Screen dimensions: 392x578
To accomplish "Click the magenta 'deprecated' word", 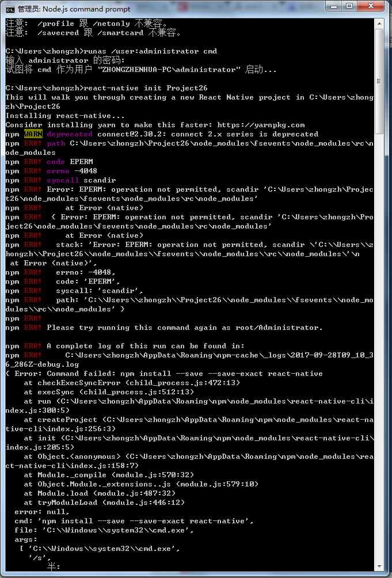I will pyautogui.click(x=70, y=134).
